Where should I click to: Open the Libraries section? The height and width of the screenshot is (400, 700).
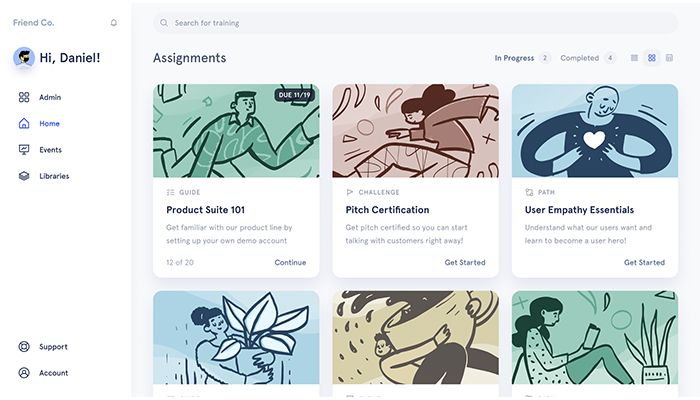(x=54, y=176)
